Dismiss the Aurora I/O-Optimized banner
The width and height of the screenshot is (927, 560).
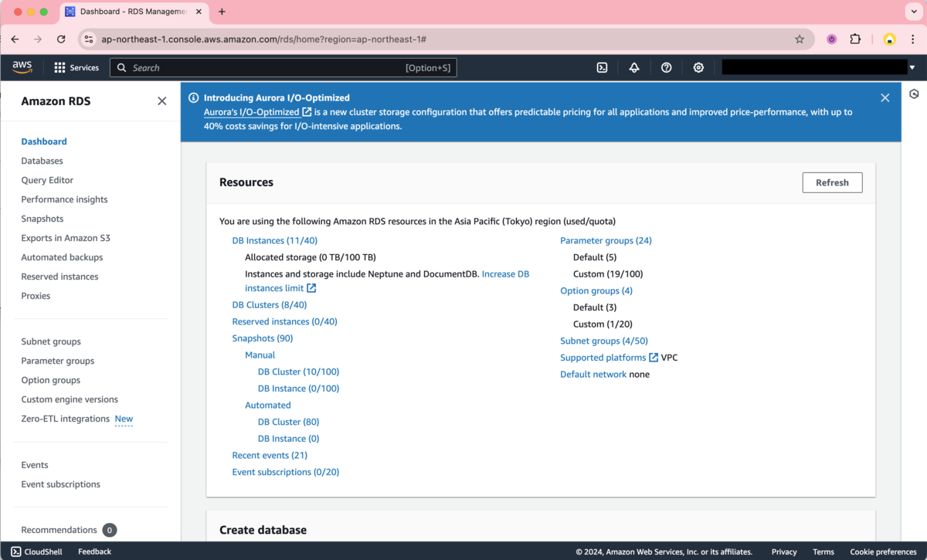(885, 98)
